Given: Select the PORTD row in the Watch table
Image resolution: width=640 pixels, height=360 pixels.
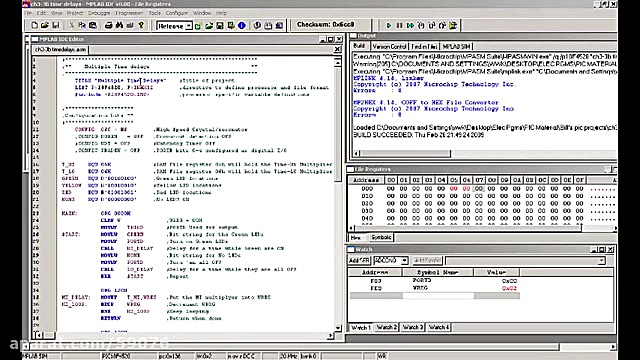Looking at the screenshot, I should 434,281.
